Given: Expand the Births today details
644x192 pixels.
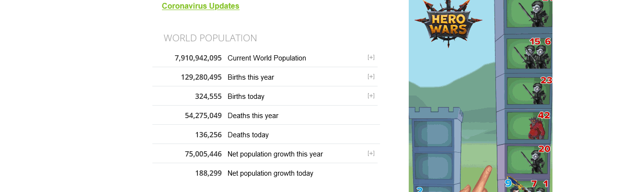Looking at the screenshot, I should click(x=371, y=96).
